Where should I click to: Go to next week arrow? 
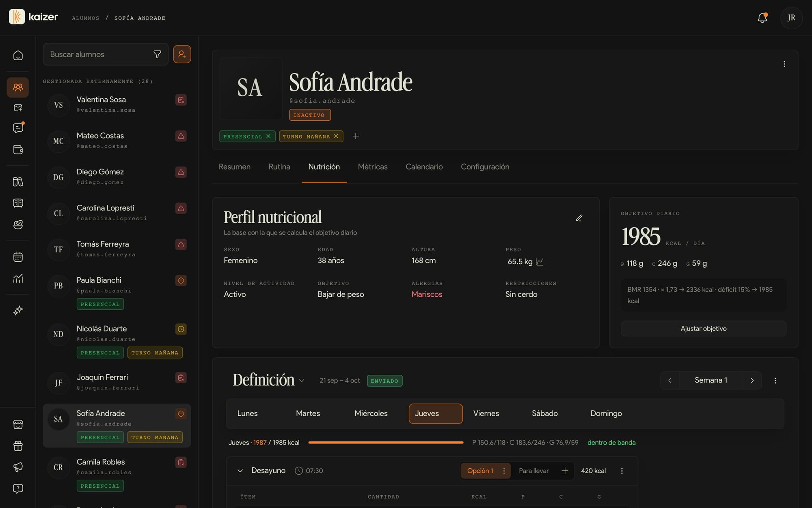[752, 380]
